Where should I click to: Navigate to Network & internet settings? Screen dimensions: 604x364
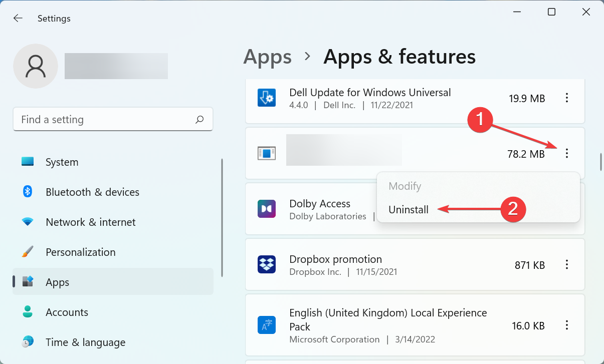pos(90,222)
